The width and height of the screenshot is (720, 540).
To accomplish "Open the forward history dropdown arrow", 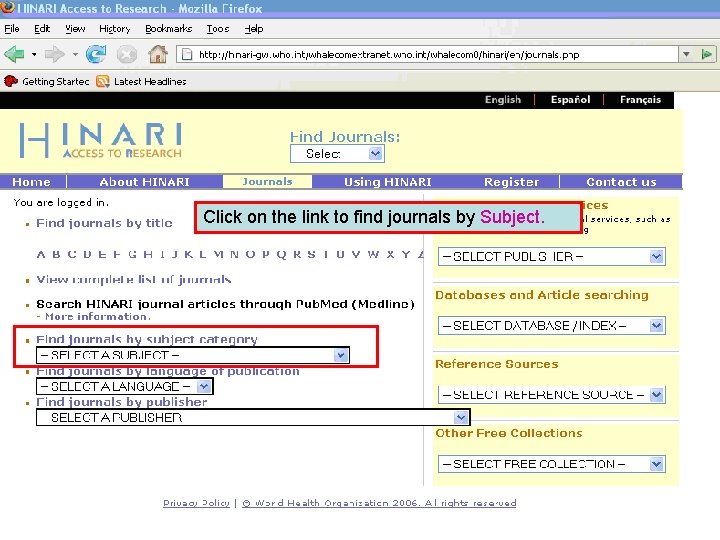I will click(75, 55).
